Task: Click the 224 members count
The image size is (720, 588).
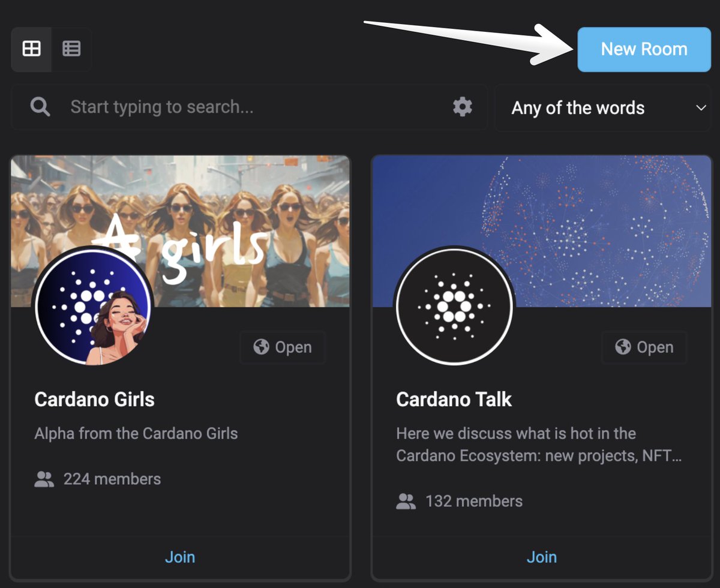Action: [112, 479]
